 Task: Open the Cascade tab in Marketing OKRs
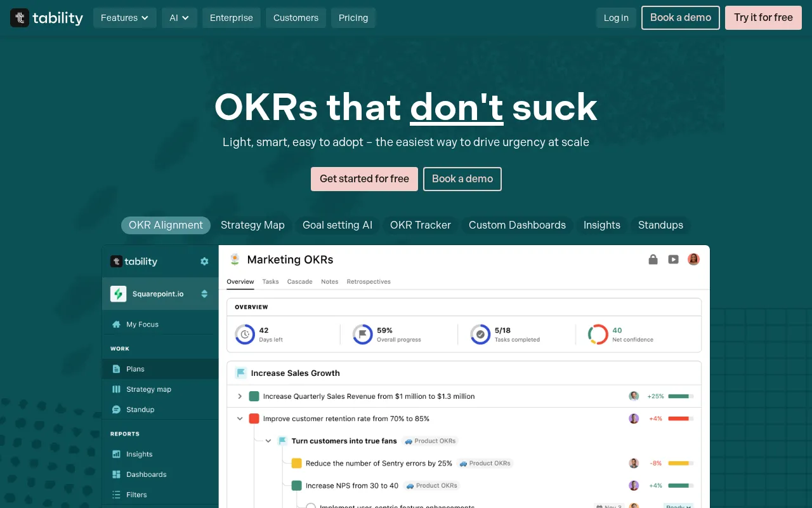tap(299, 281)
